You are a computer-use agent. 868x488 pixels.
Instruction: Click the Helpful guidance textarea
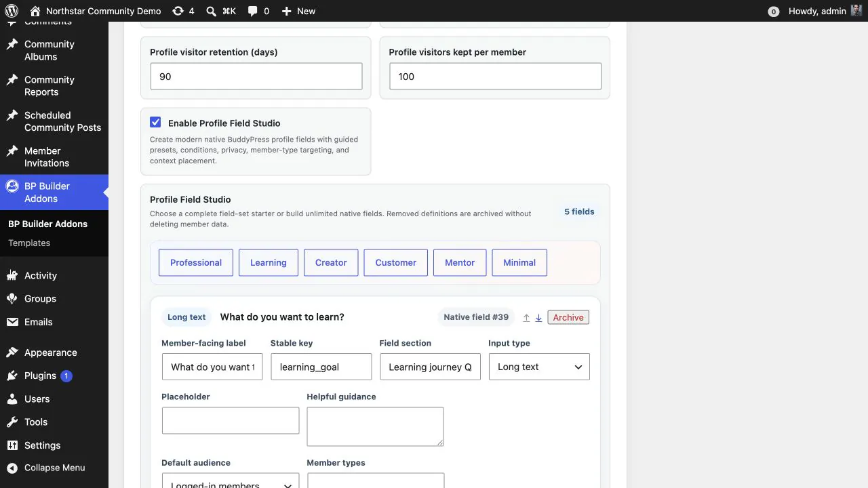(x=375, y=426)
